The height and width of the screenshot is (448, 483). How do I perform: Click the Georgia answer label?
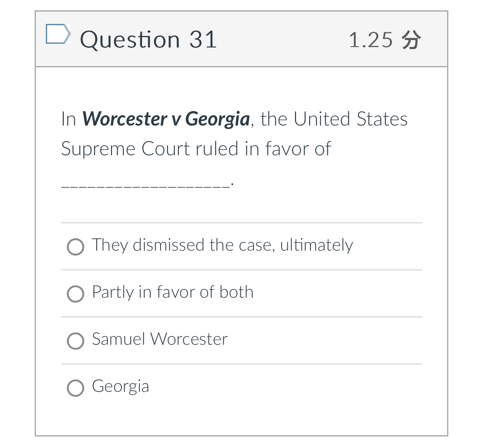120,386
